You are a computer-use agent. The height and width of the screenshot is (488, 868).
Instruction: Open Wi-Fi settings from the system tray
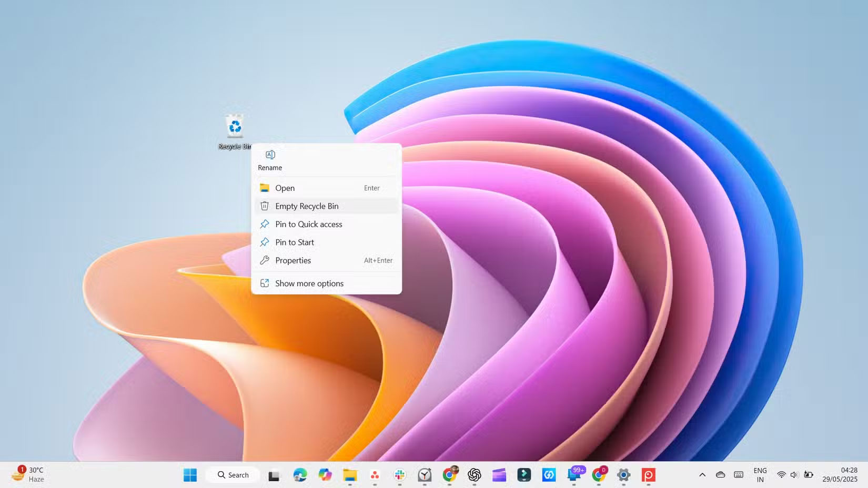(781, 475)
